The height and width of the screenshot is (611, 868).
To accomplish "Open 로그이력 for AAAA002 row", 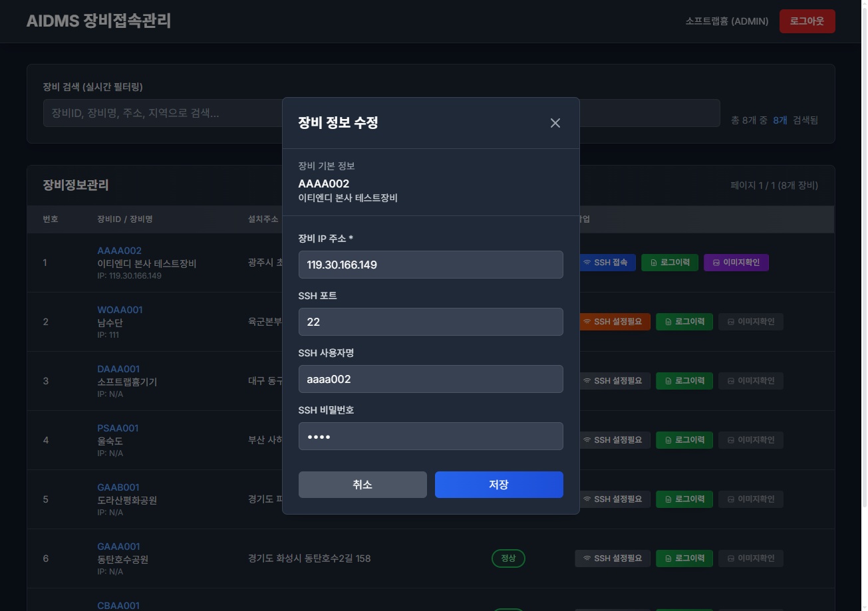I will (x=670, y=263).
